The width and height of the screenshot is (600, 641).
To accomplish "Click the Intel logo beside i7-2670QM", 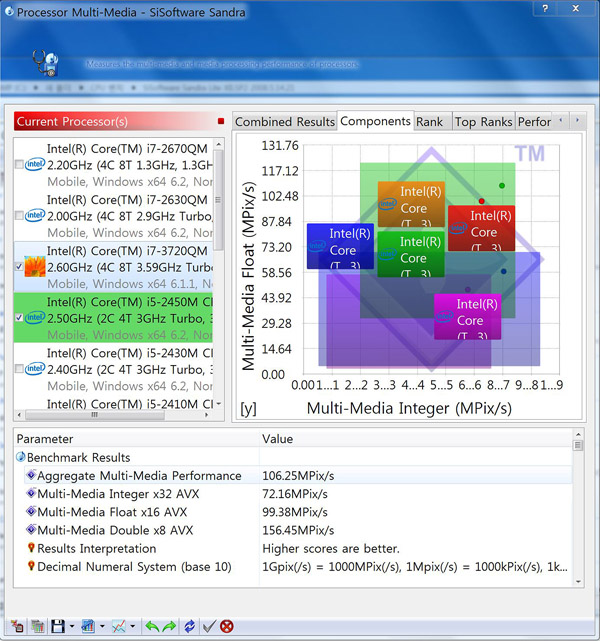I will (x=35, y=164).
